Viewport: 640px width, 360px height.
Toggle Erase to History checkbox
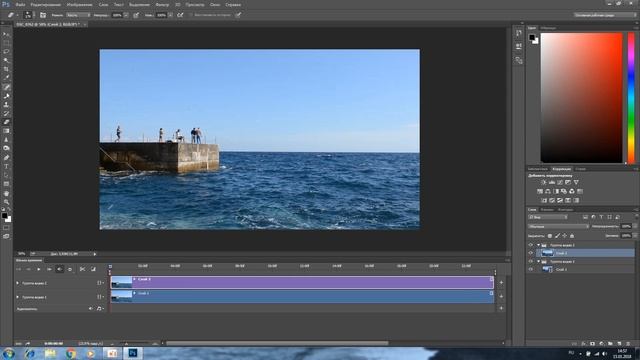[x=190, y=15]
